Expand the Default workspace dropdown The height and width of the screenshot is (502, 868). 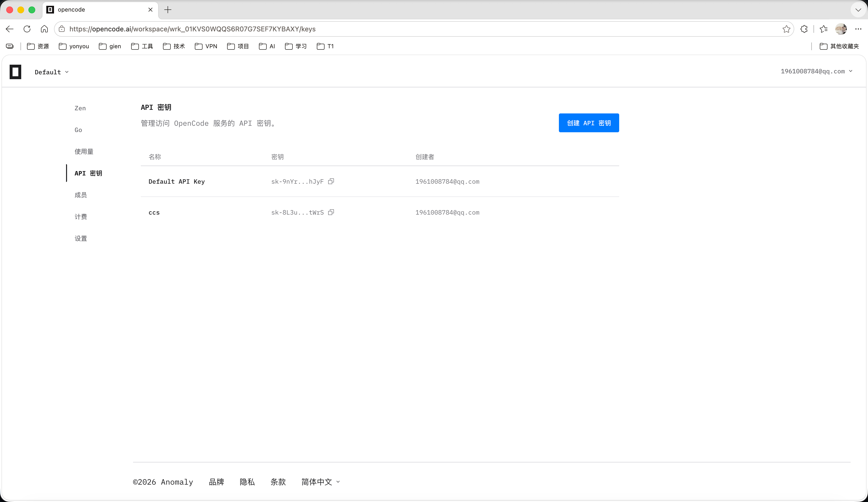(x=52, y=72)
